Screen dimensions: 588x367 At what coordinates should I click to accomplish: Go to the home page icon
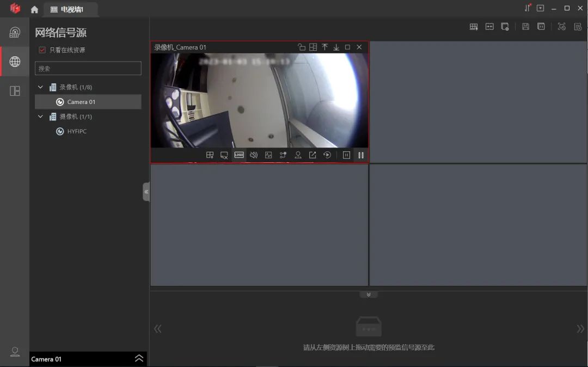click(34, 9)
